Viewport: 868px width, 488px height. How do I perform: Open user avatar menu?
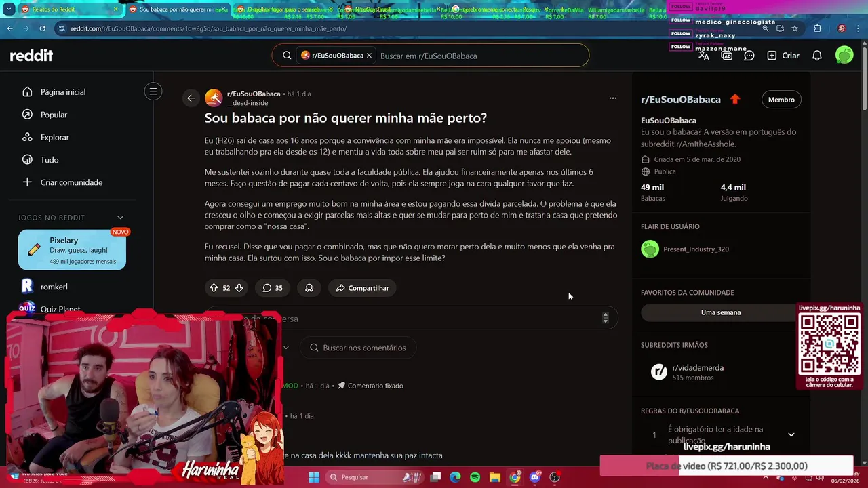click(844, 56)
